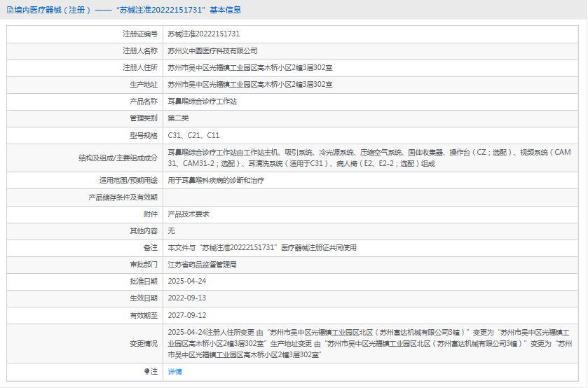The image size is (588, 388).
Task: Click the 生产地址 label cell
Action: (x=85, y=85)
